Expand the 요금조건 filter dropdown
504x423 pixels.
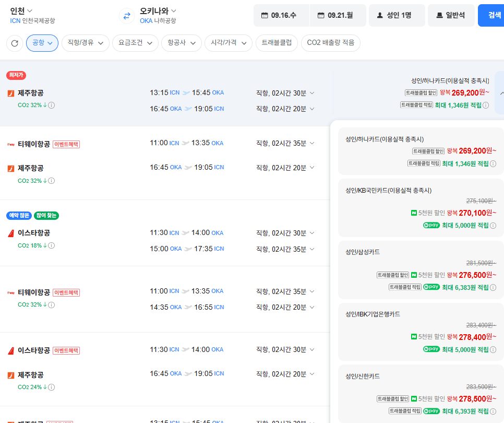135,43
